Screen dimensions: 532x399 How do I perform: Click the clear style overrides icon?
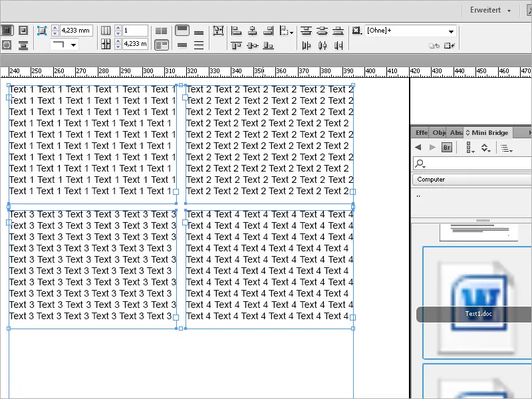434,45
